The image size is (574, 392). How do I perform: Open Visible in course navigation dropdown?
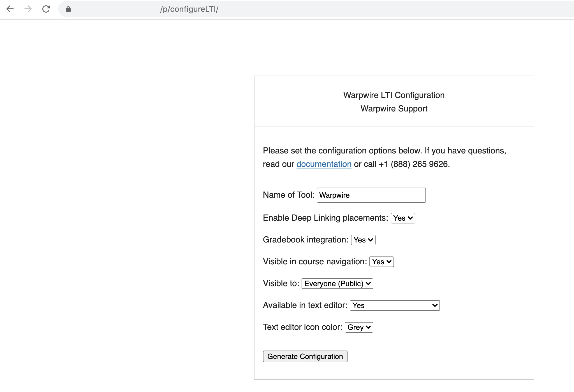381,262
